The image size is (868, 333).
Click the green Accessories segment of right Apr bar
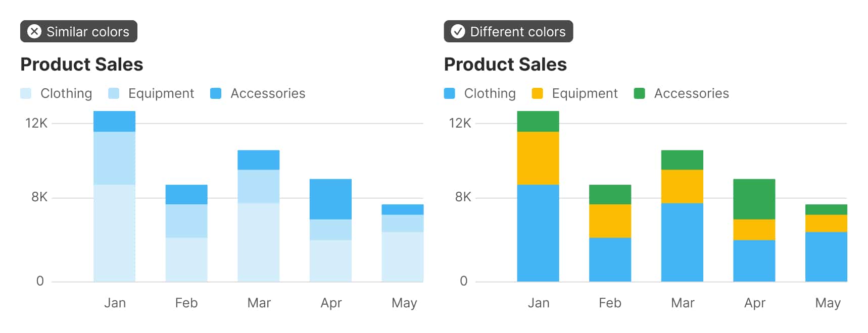[x=754, y=199]
